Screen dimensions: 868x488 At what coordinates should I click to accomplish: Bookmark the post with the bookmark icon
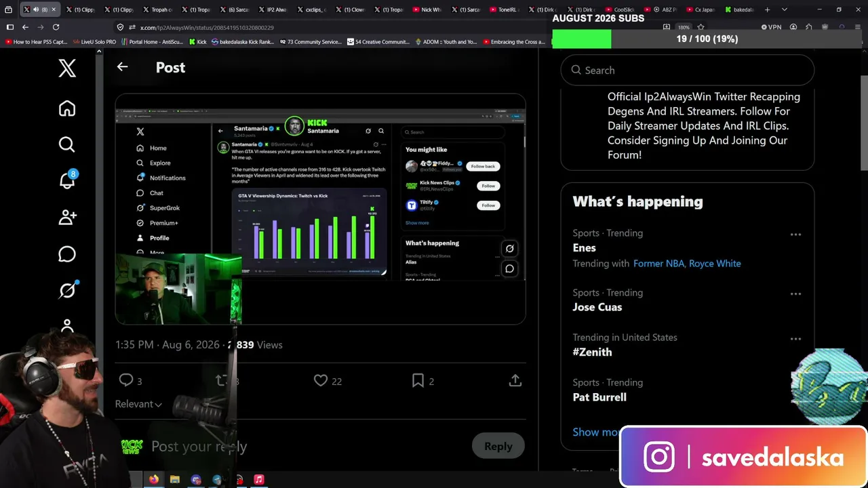[418, 380]
